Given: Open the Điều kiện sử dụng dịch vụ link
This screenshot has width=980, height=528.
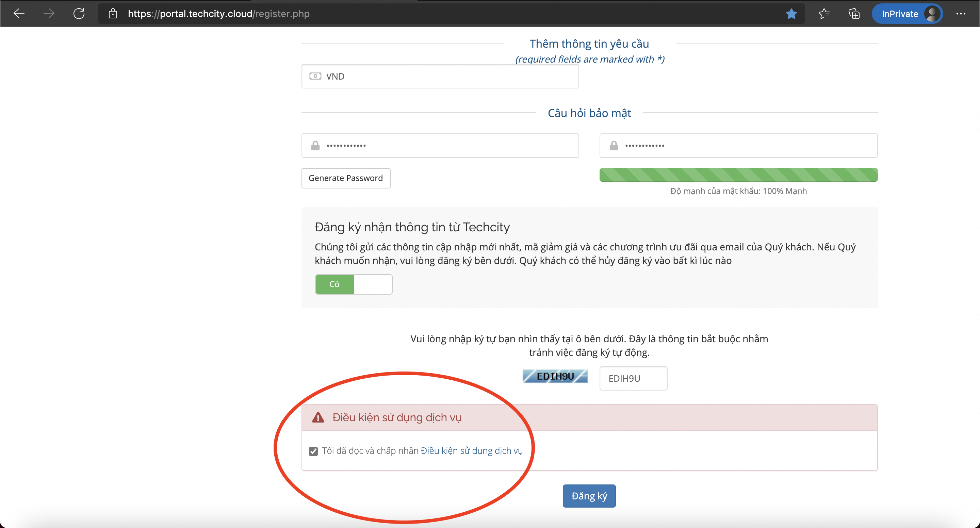Looking at the screenshot, I should click(x=472, y=451).
